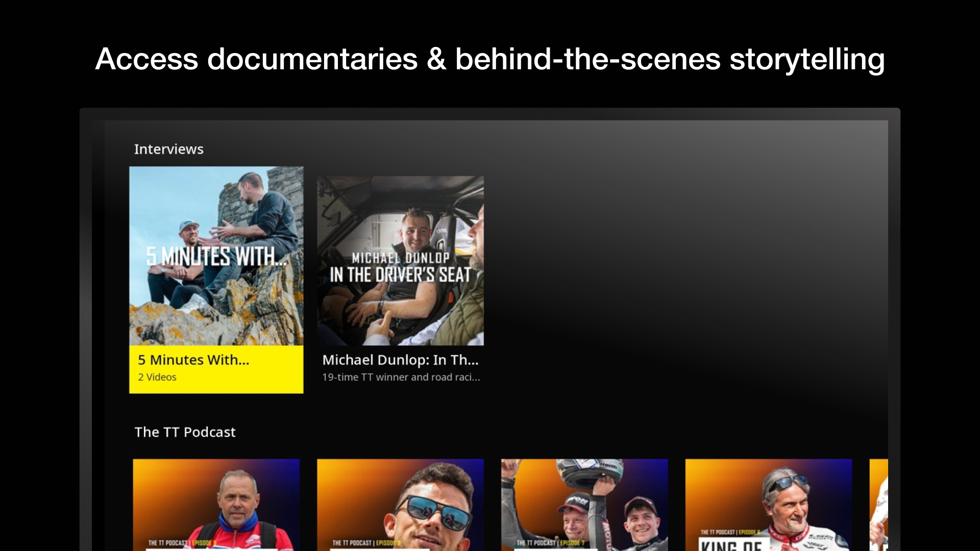Click the 19-time TT winner description text

(401, 378)
